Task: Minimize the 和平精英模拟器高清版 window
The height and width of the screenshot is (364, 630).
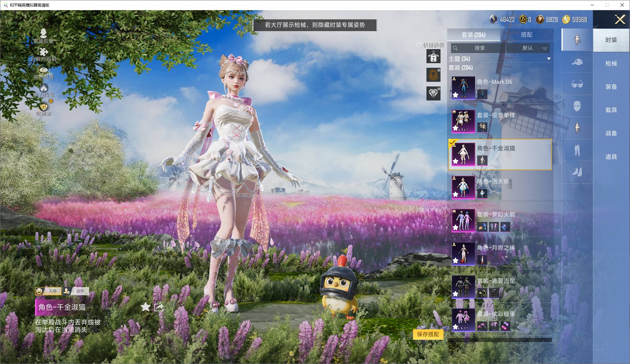Action: tap(592, 5)
